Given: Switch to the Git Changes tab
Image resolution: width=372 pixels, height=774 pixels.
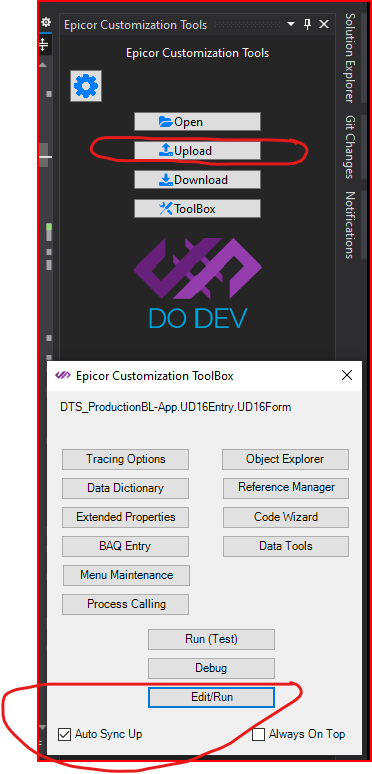Looking at the screenshot, I should (x=349, y=147).
